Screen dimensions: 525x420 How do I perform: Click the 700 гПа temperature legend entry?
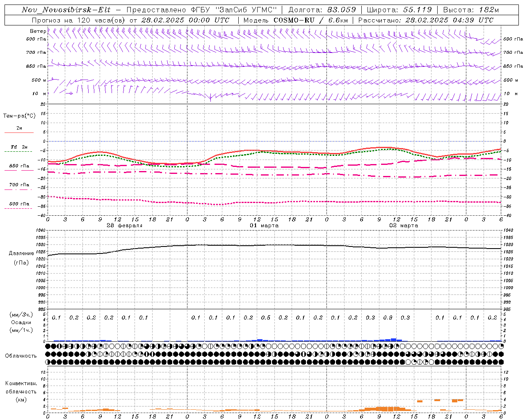click(x=19, y=185)
